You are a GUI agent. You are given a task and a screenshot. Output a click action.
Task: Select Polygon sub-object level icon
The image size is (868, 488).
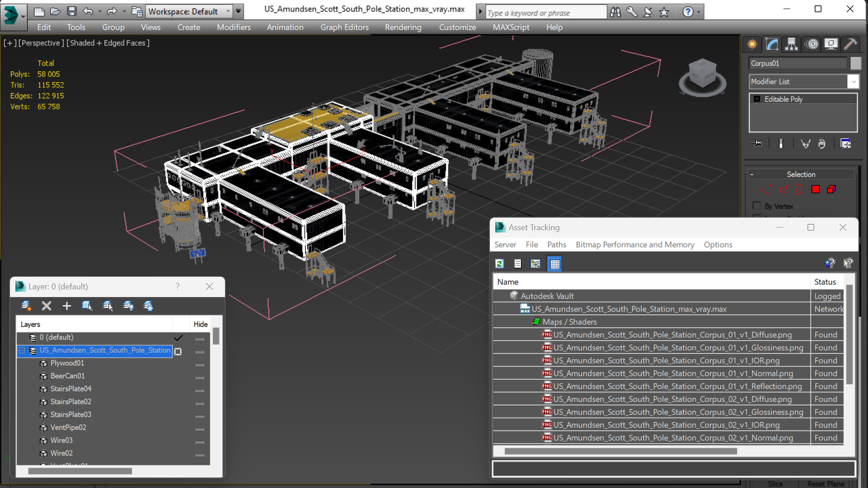pos(816,190)
